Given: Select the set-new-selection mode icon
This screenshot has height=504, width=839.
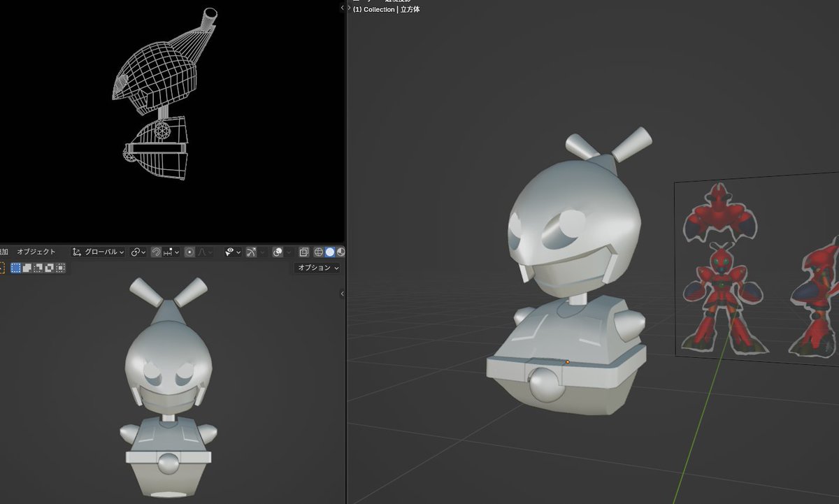Looking at the screenshot, I should click(x=16, y=268).
